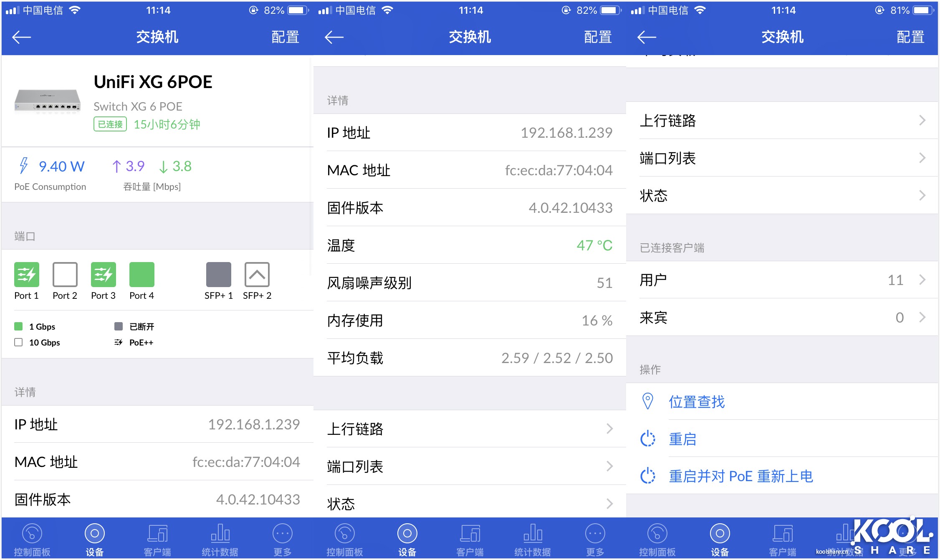
Task: Tap the 重启 restart icon
Action: click(647, 439)
